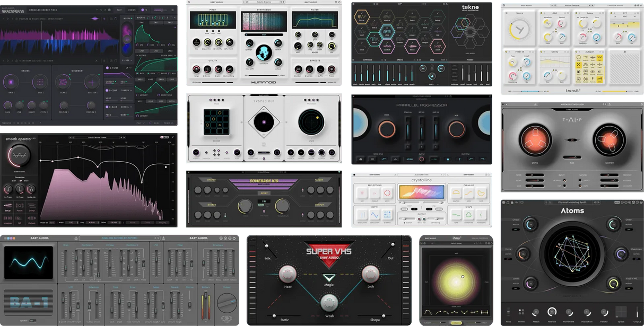The image size is (644, 326).
Task: Select the Lo Pass filter icon in Smooth Operator
Action: [8, 189]
